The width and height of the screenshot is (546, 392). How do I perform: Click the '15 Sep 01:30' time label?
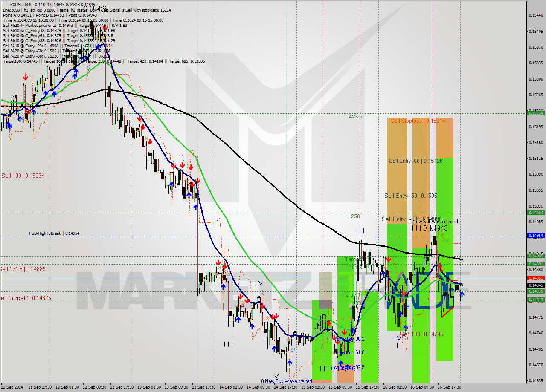313,387
